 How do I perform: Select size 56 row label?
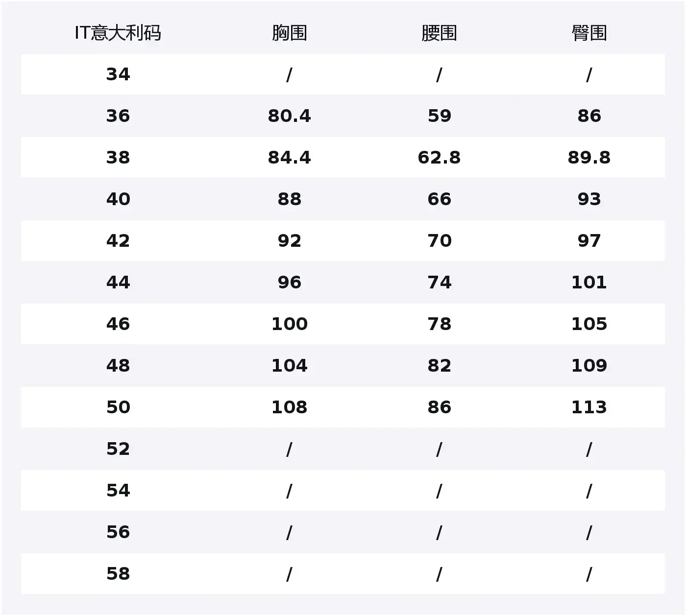coord(118,532)
